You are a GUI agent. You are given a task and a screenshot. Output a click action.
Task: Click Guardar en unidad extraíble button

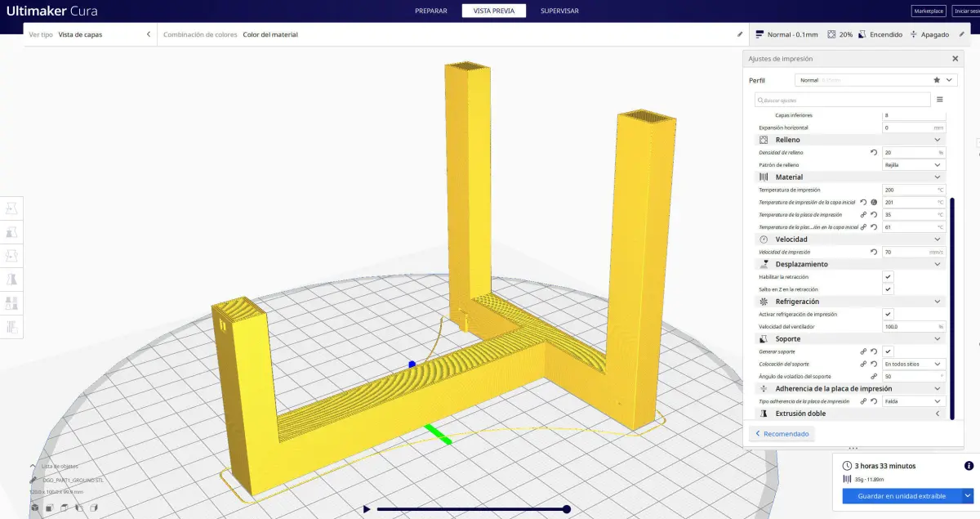click(x=902, y=496)
